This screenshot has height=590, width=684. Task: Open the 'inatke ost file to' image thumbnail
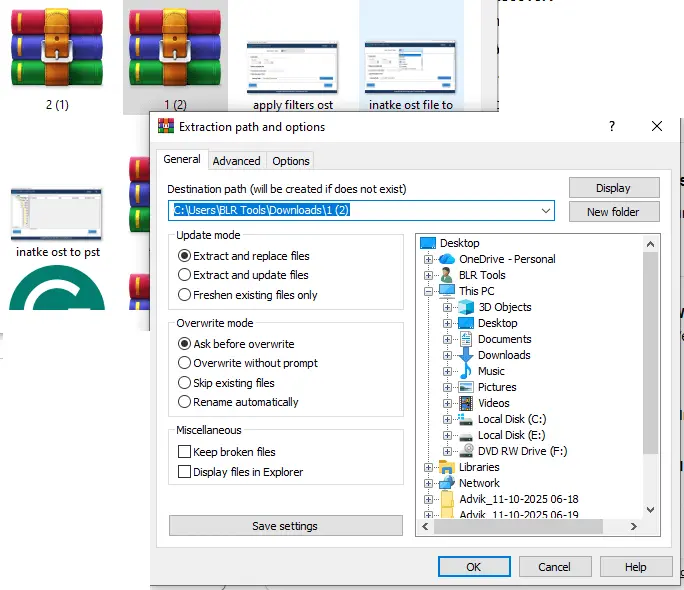click(410, 67)
